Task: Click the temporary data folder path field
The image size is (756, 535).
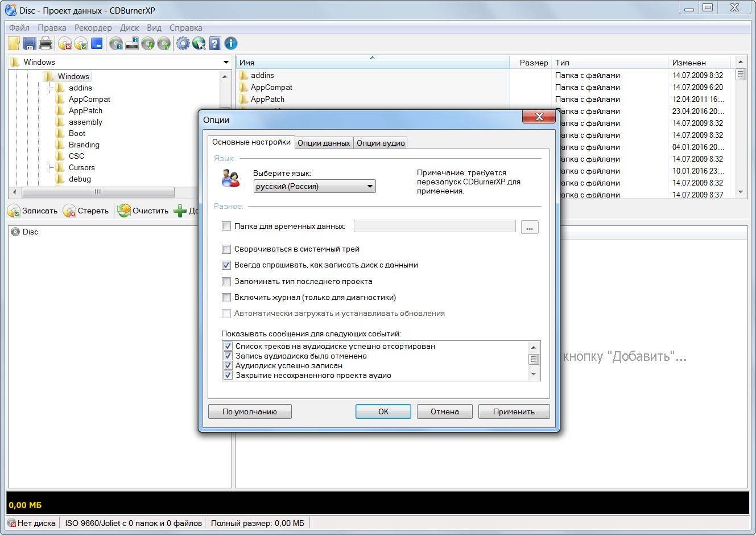Action: tap(435, 226)
